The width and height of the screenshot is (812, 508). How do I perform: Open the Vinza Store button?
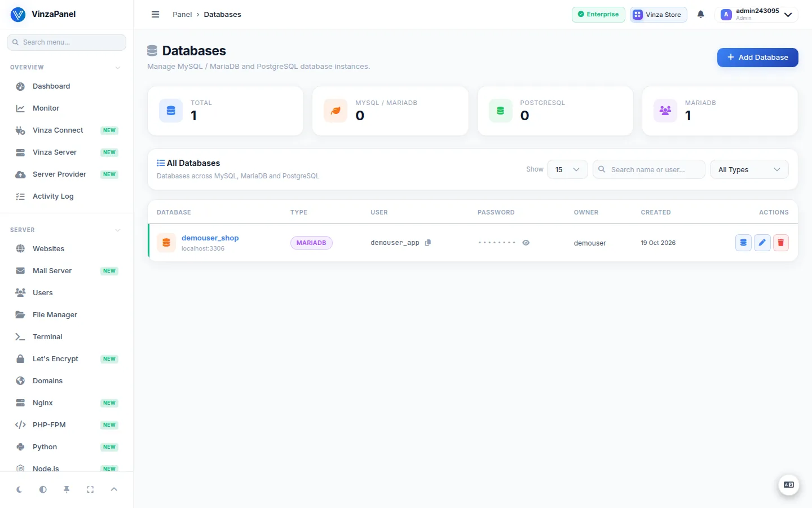[658, 15]
